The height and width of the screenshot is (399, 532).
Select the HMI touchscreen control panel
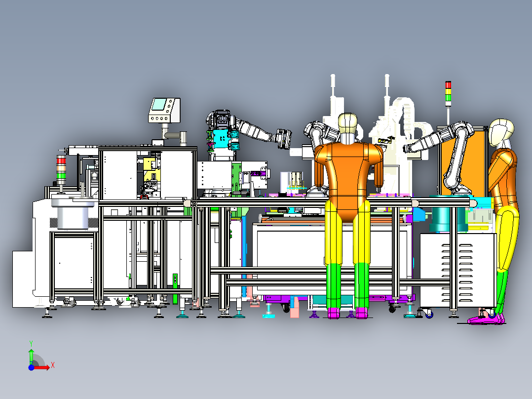point(164,110)
